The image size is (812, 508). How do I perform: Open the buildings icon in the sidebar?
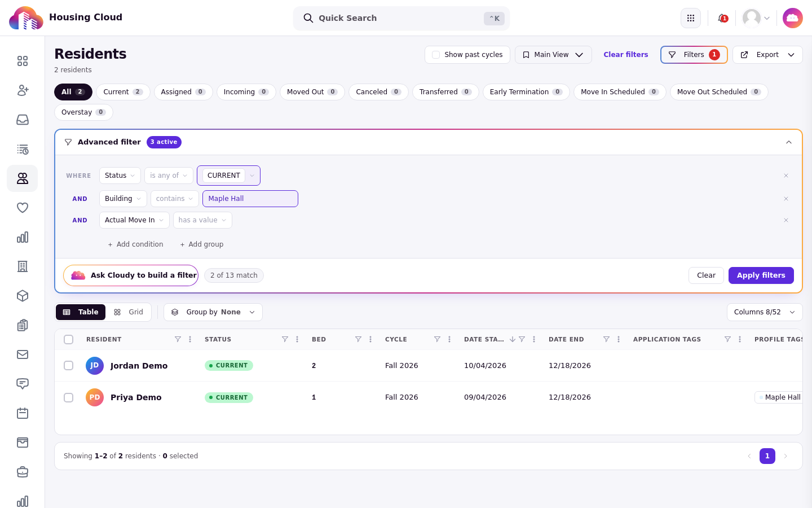point(23,266)
